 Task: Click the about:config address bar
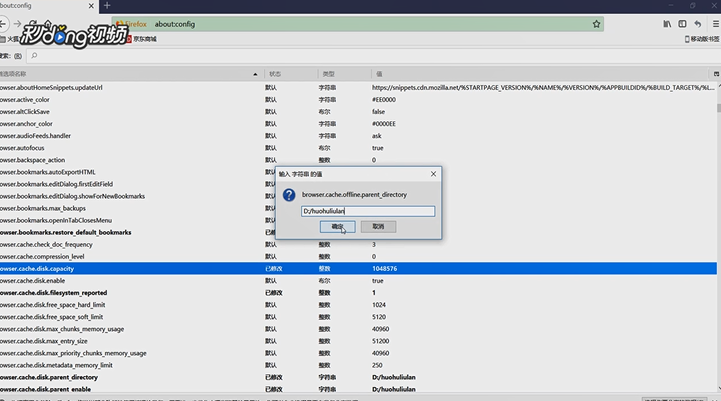coord(358,24)
